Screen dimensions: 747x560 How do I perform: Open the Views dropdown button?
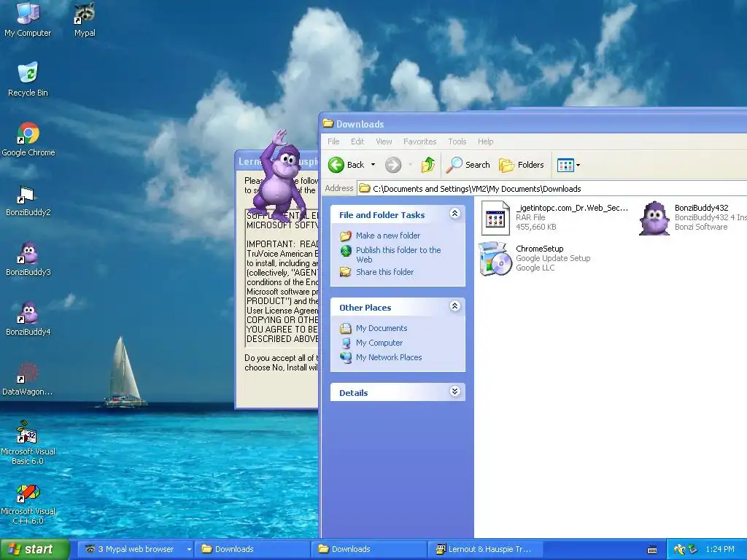[x=569, y=166]
